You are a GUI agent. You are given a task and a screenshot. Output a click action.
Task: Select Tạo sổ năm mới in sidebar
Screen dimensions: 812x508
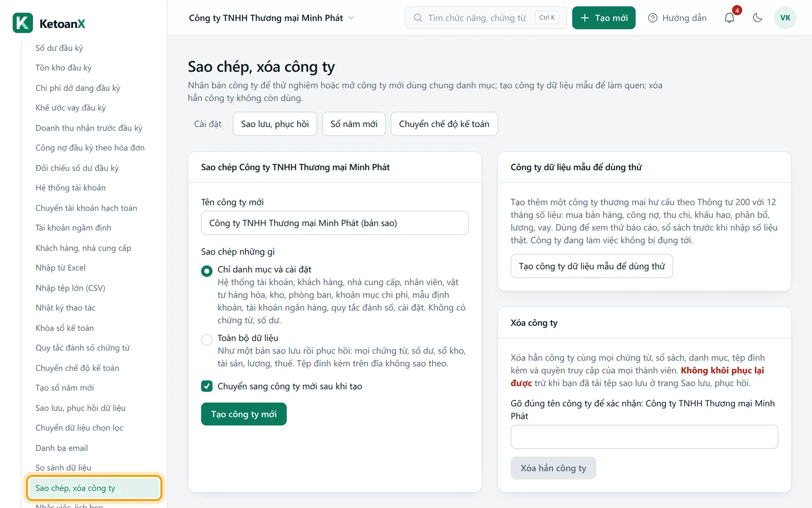click(64, 388)
